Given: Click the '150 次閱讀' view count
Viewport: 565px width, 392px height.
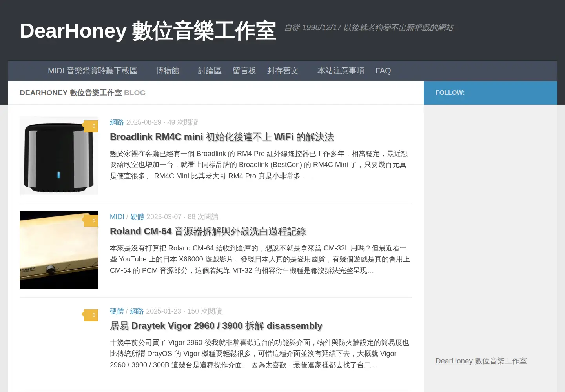Looking at the screenshot, I should click(205, 311).
